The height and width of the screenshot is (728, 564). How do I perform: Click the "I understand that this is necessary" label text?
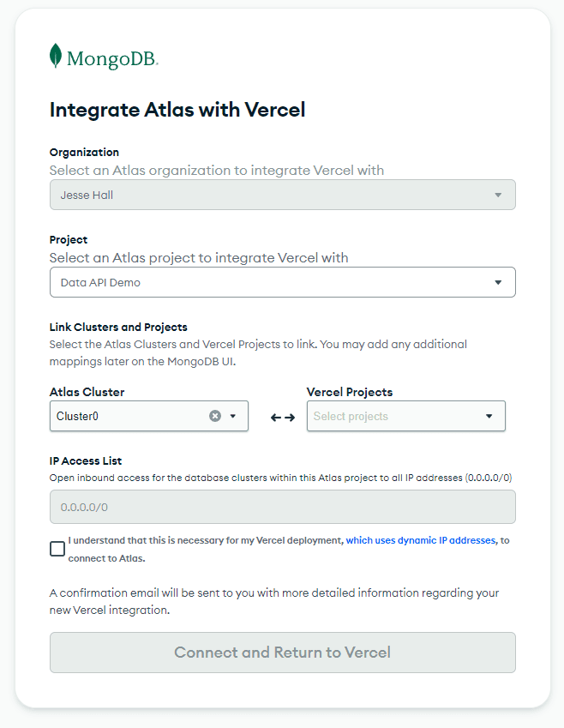tap(206, 541)
